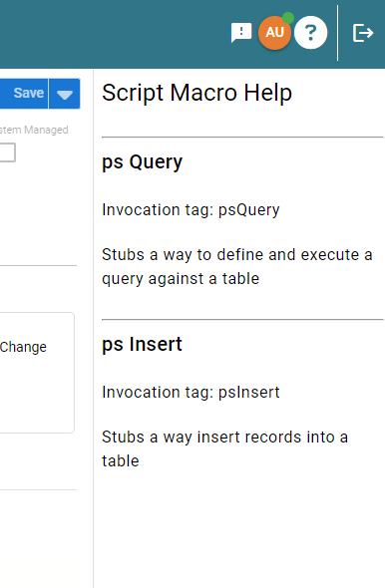Click the ps Insert heading
Screen dimensions: 385x588
coord(142,344)
